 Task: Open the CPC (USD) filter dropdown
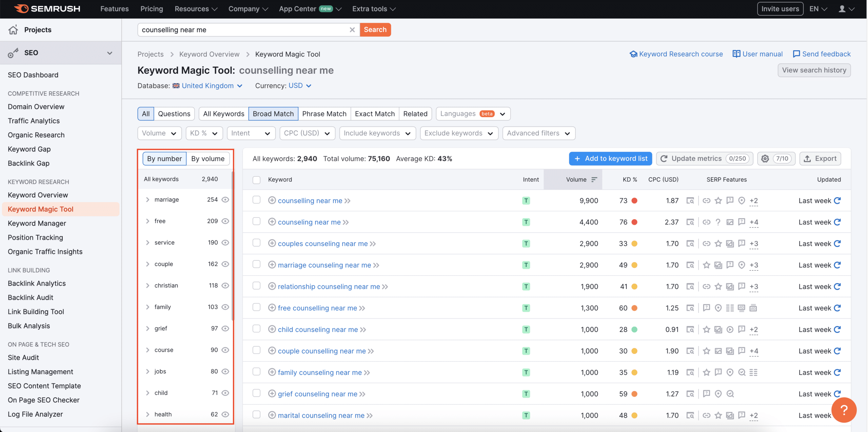coord(307,133)
